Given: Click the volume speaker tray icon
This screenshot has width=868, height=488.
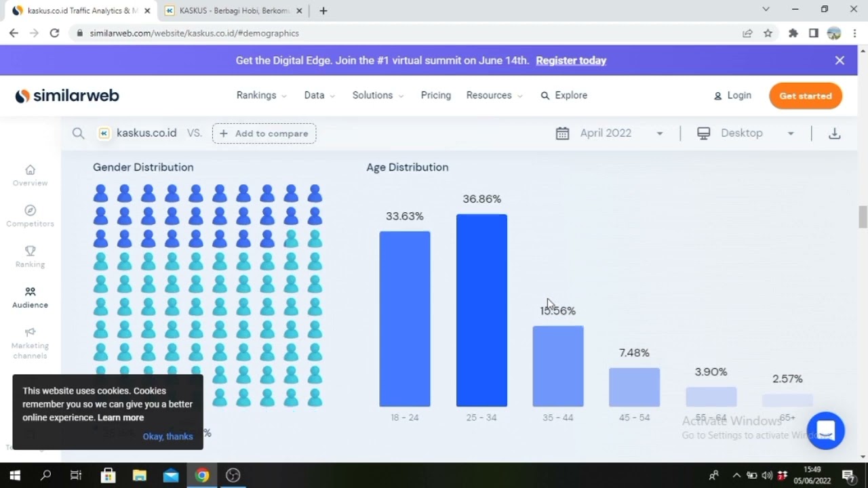Looking at the screenshot, I should pyautogui.click(x=767, y=475).
